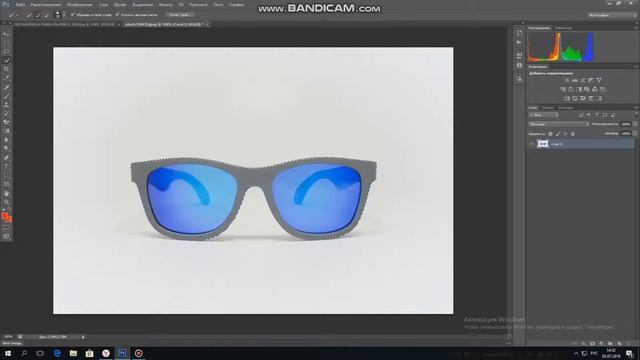
Task: Choose New Selection mode in options bar
Action: [x=29, y=15]
